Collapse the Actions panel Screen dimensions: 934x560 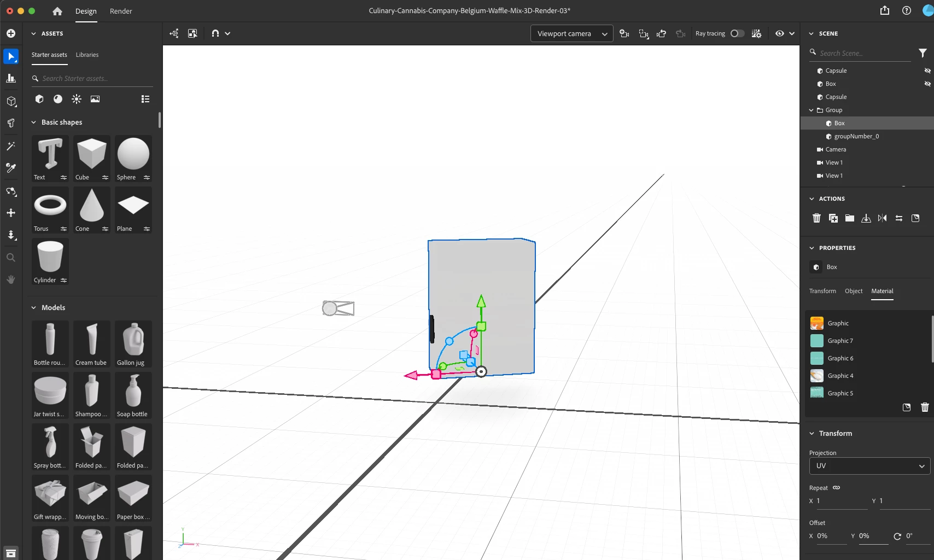pyautogui.click(x=812, y=199)
